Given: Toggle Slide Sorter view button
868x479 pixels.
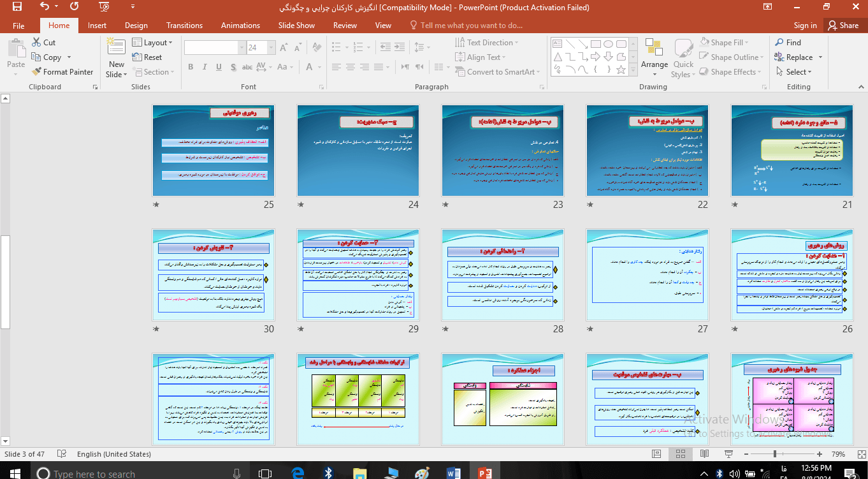Looking at the screenshot, I should (x=680, y=454).
